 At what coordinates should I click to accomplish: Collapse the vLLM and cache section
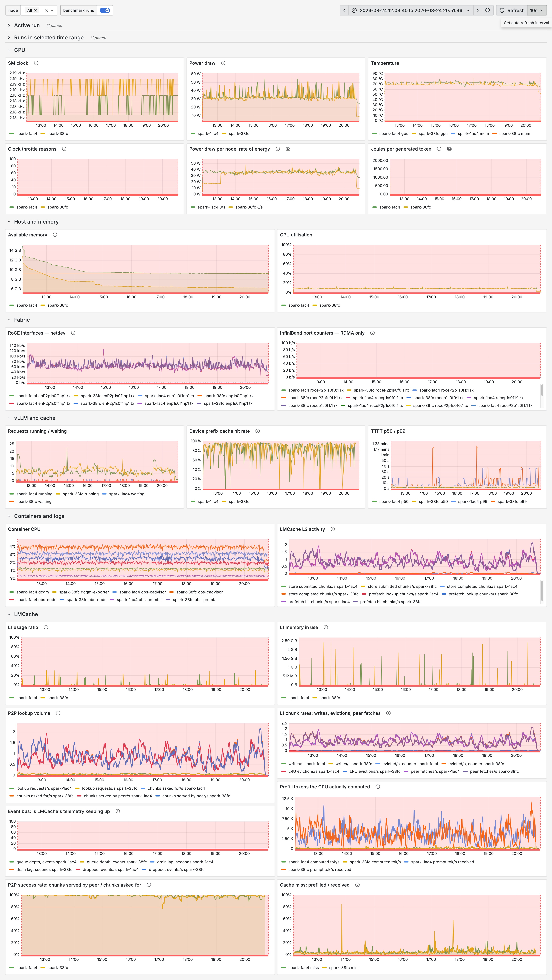point(35,418)
